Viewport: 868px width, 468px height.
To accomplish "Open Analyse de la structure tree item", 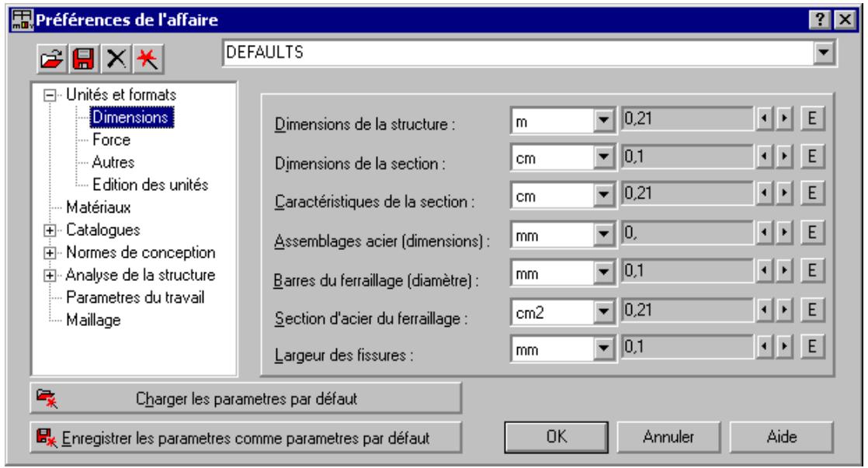I will (x=140, y=275).
